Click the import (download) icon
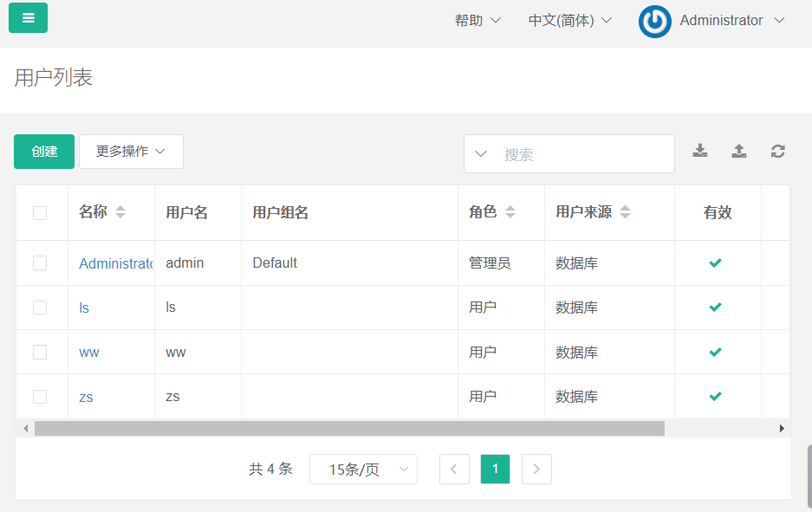The image size is (812, 512). point(700,152)
